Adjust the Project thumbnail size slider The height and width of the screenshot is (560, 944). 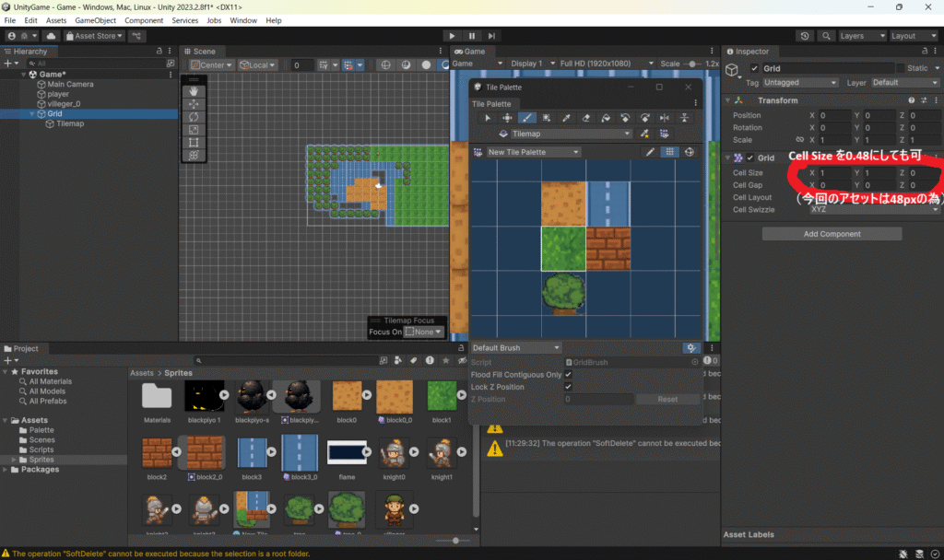coord(455,541)
